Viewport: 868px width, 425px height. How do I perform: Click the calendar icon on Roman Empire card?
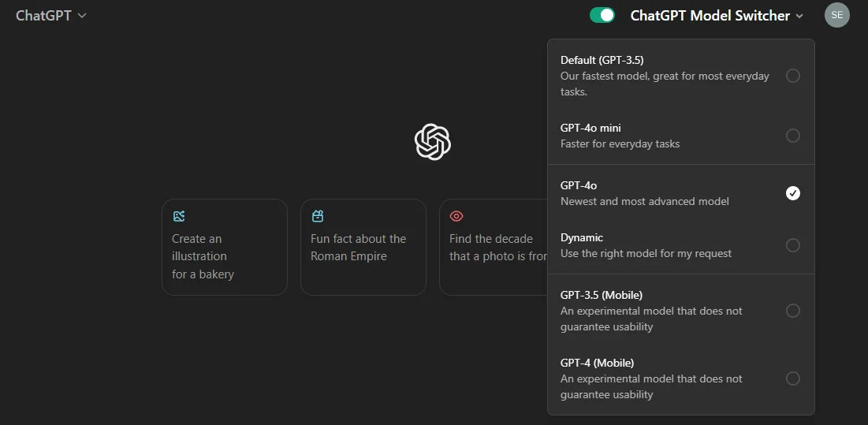(317, 216)
